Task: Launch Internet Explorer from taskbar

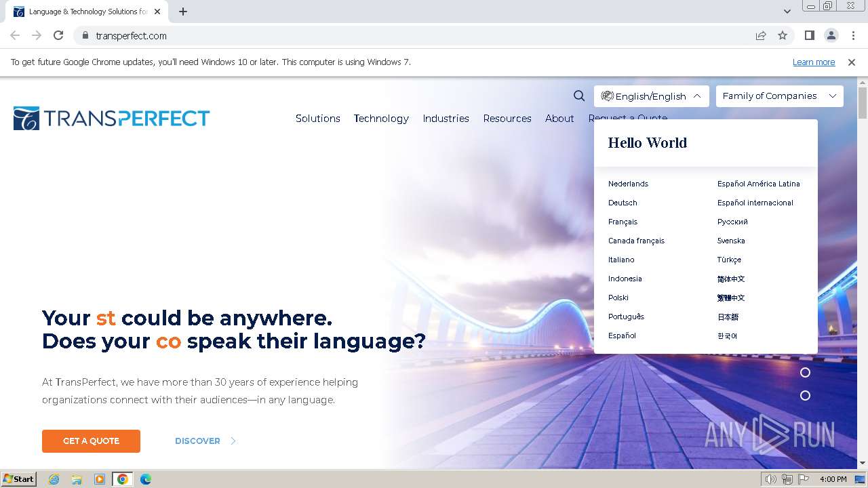Action: click(54, 479)
